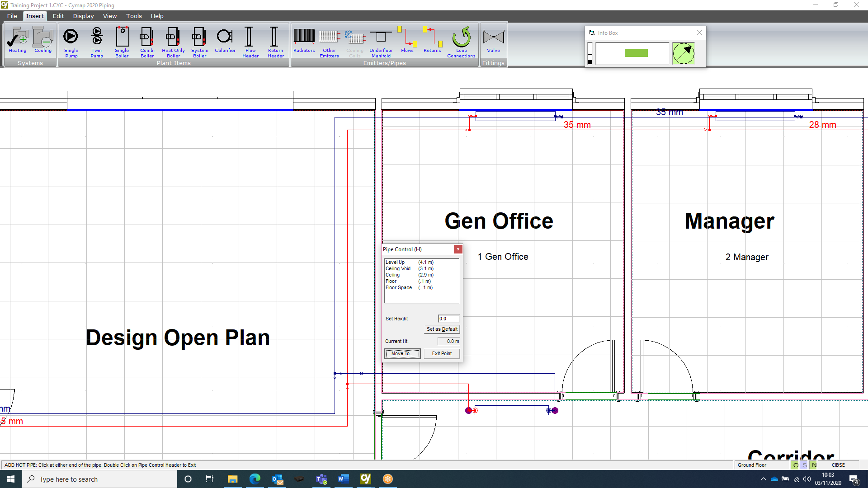Click the 28 mm pipe label in Manager room
The image size is (868, 488).
822,125
